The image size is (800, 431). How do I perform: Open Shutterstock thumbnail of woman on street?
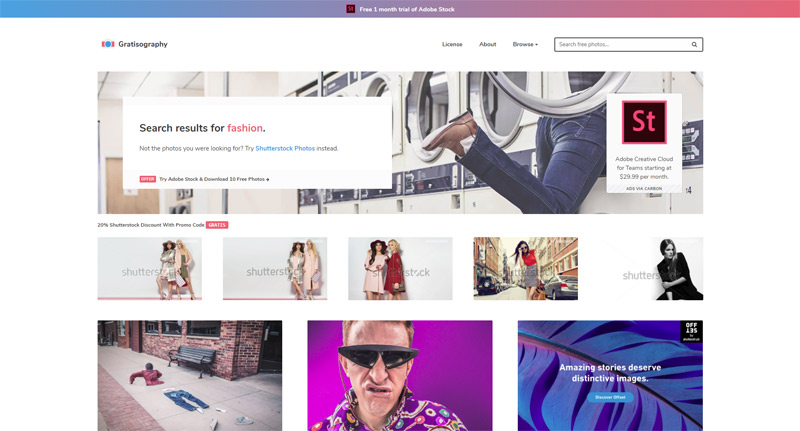526,268
